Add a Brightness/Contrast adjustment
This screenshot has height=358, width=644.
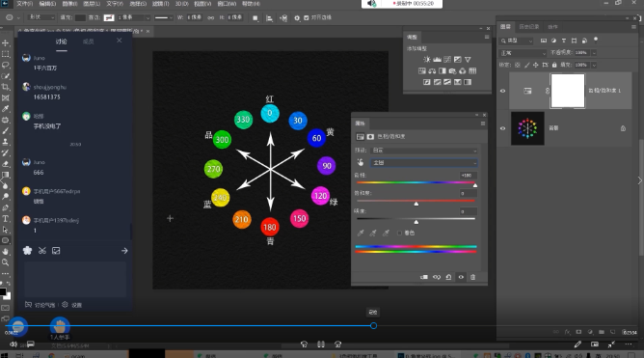click(427, 60)
